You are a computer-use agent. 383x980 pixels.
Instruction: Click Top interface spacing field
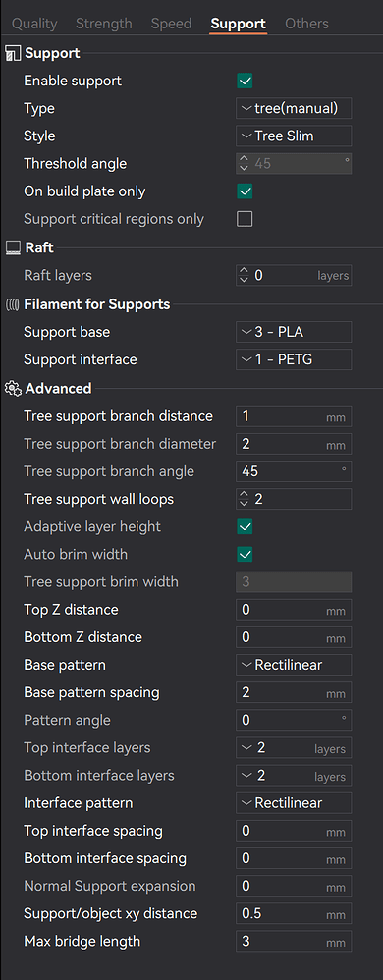(x=294, y=832)
